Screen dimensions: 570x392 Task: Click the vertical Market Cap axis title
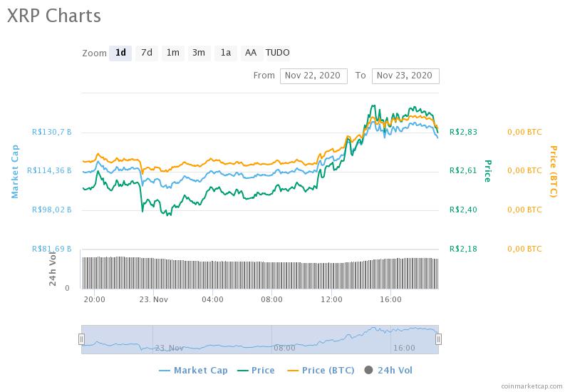pyautogui.click(x=15, y=172)
